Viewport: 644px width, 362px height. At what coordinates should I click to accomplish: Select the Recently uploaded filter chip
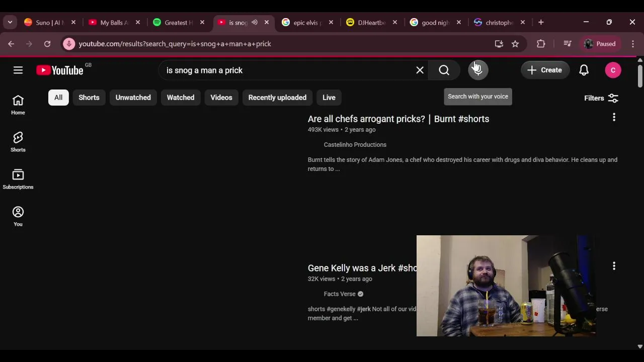tap(277, 98)
